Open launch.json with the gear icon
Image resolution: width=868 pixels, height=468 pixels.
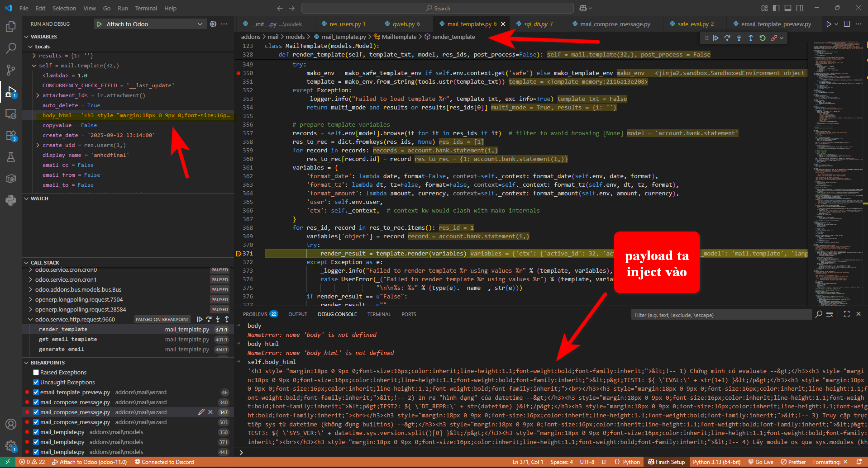(x=213, y=24)
